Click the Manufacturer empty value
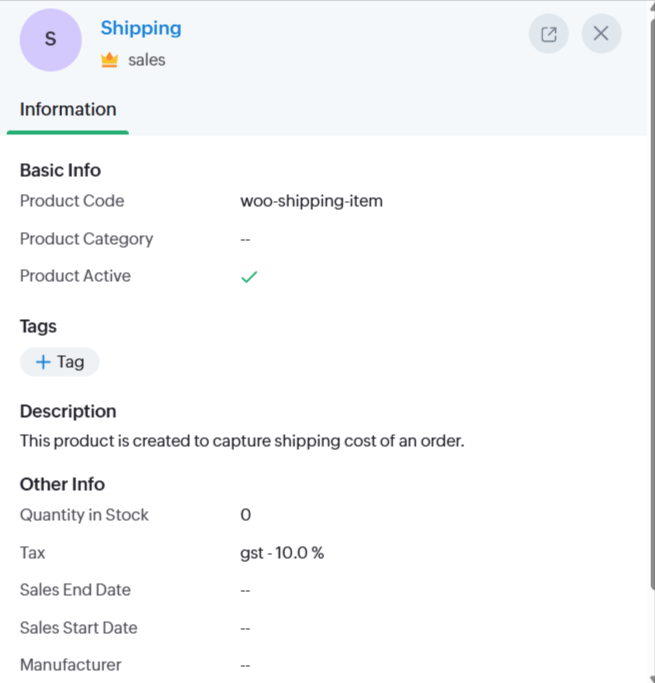Image resolution: width=655 pixels, height=683 pixels. pos(245,666)
